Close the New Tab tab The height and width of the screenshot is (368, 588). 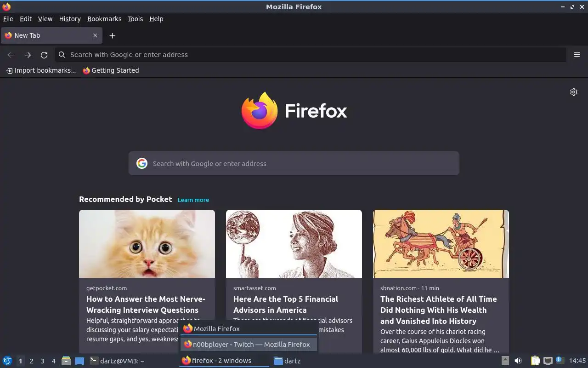click(x=95, y=35)
